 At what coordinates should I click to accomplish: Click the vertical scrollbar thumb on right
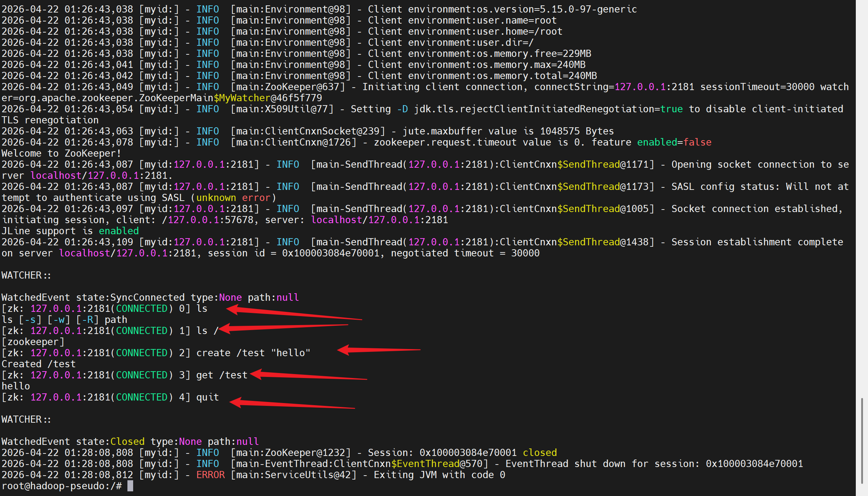[x=862, y=440]
